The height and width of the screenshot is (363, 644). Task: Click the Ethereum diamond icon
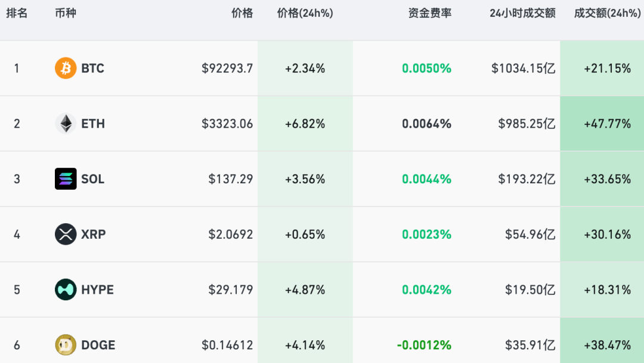(x=66, y=124)
